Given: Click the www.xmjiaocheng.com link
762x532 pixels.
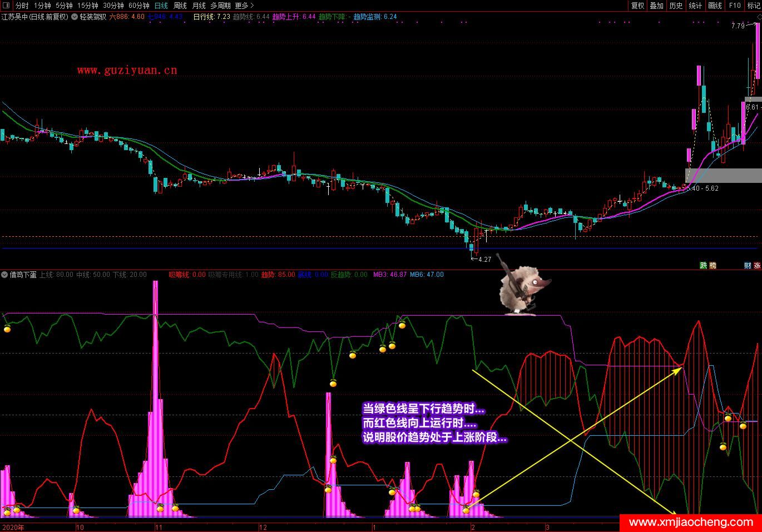Looking at the screenshot, I should [691, 523].
